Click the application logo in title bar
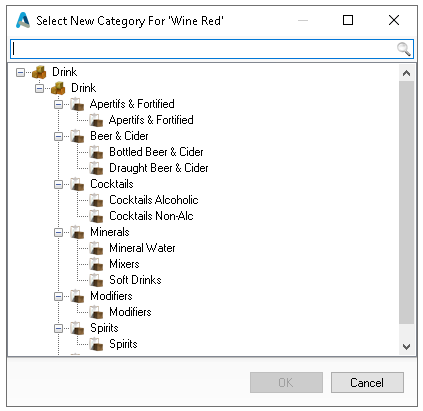Viewport: 423px width, 411px height. 23,20
